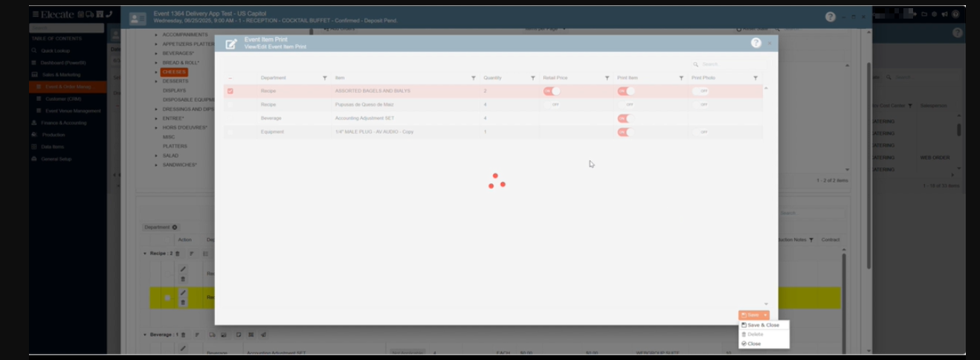
Task: Click the Department column filter icon
Action: pyautogui.click(x=324, y=78)
